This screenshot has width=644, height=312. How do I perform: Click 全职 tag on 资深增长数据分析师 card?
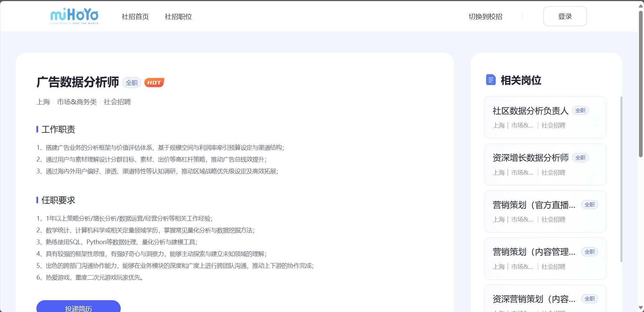pos(580,158)
